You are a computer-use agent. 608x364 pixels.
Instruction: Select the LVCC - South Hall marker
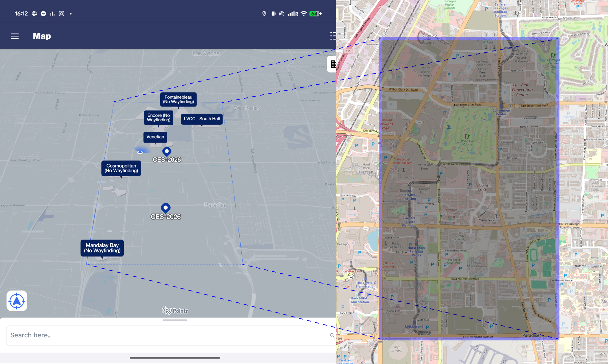[x=202, y=119]
